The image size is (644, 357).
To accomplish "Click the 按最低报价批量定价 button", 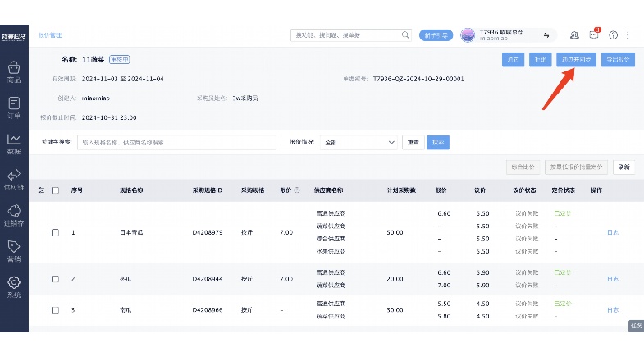I will pos(576,167).
